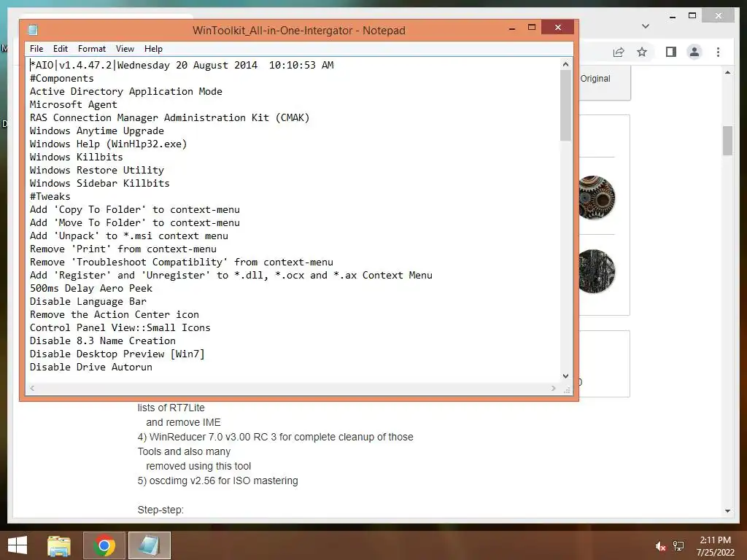Click the 'Windows Help (WinHlp32.exe)' line

pyautogui.click(x=108, y=144)
